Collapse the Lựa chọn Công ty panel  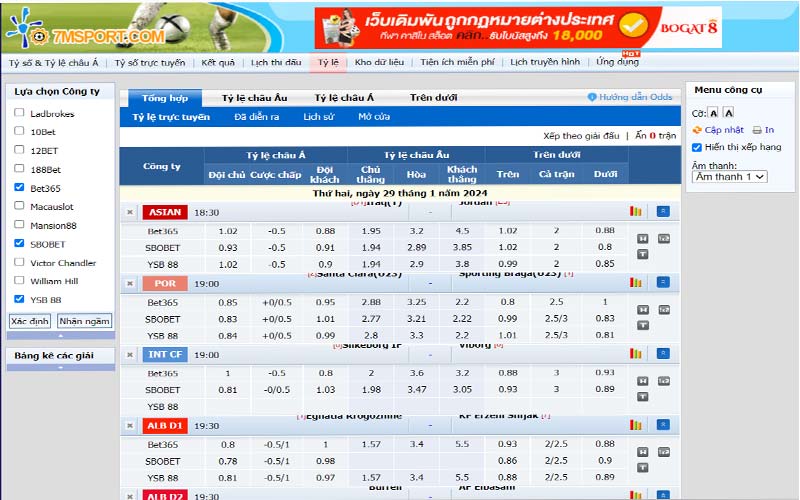click(x=61, y=336)
